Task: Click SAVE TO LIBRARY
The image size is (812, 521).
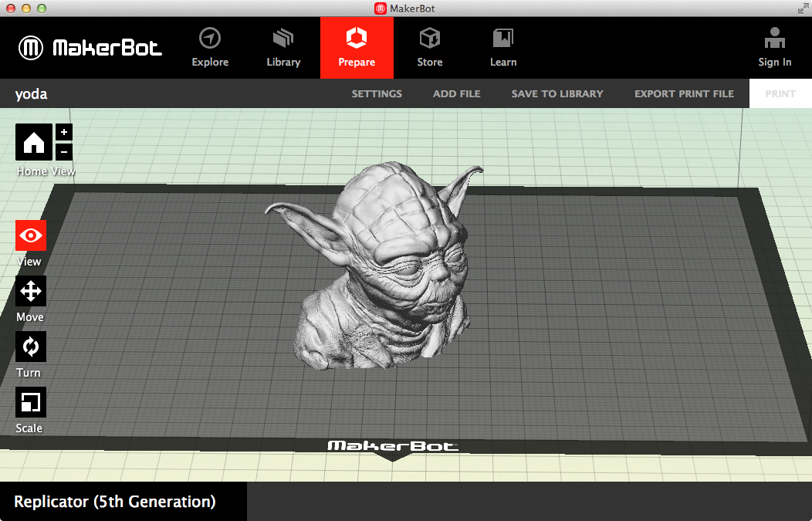Action: 557,93
